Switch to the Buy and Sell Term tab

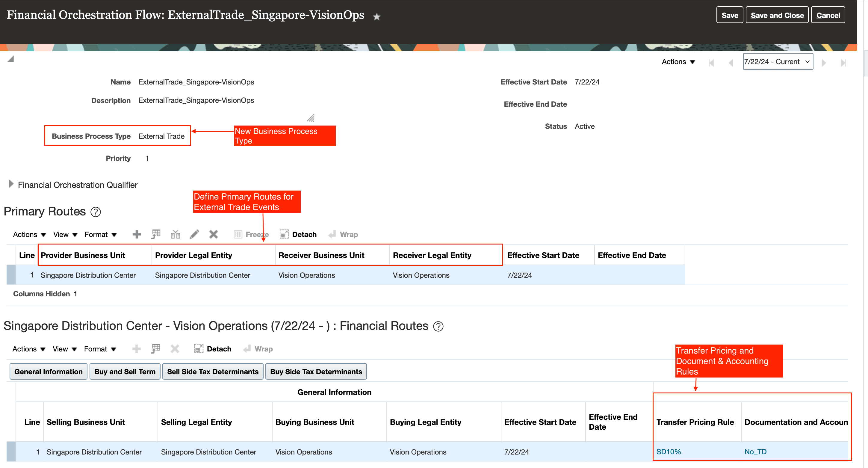point(125,372)
